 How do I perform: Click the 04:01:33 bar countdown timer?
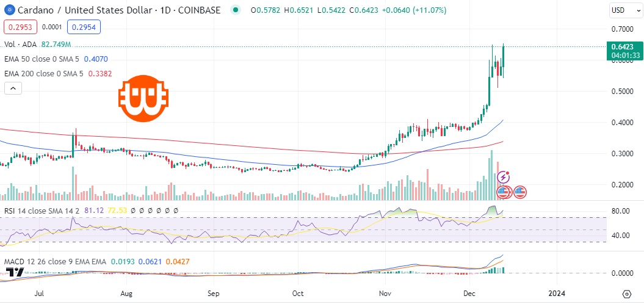(624, 55)
